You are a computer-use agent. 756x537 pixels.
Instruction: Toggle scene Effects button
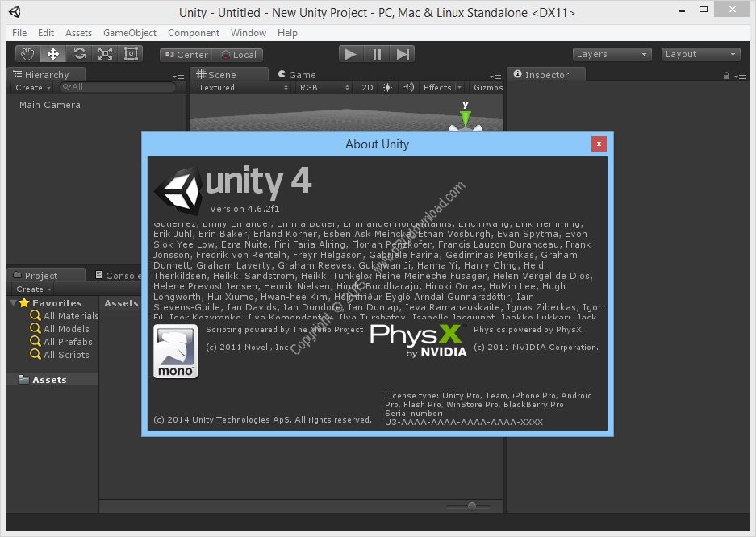click(436, 88)
